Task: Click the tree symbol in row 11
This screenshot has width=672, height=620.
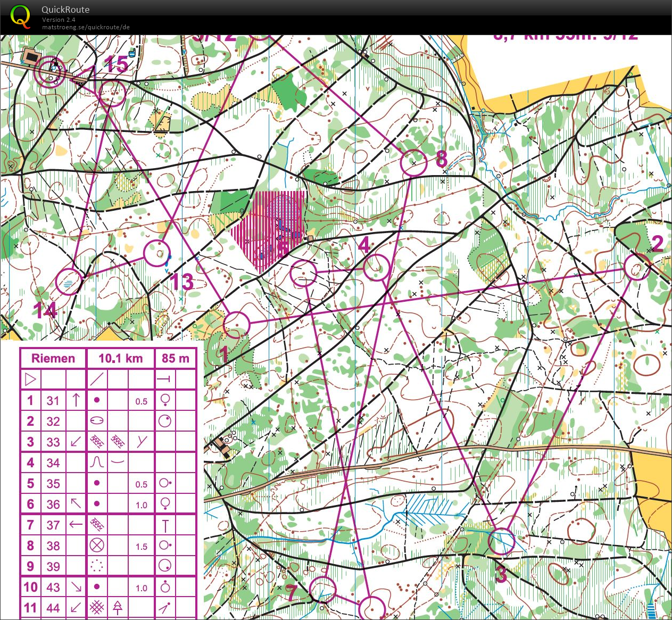Action: pyautogui.click(x=118, y=607)
